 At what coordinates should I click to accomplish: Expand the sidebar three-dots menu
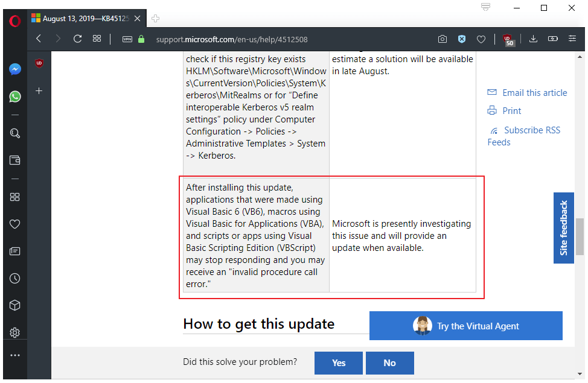click(x=14, y=355)
